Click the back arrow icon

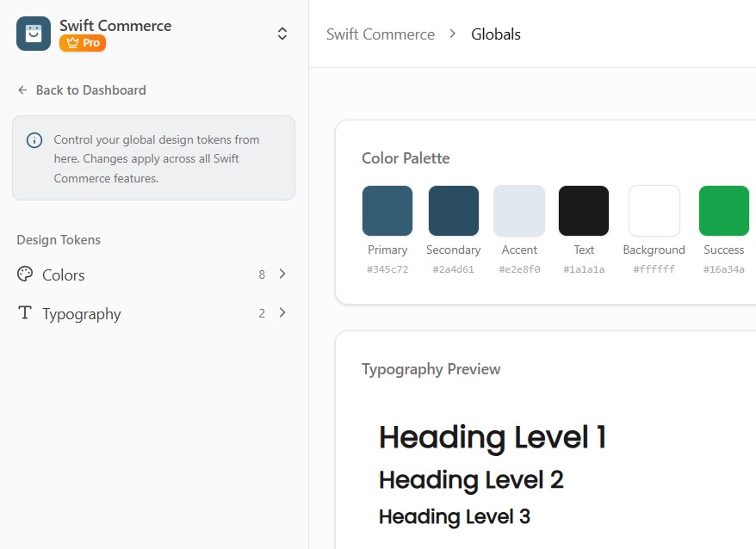coord(22,90)
